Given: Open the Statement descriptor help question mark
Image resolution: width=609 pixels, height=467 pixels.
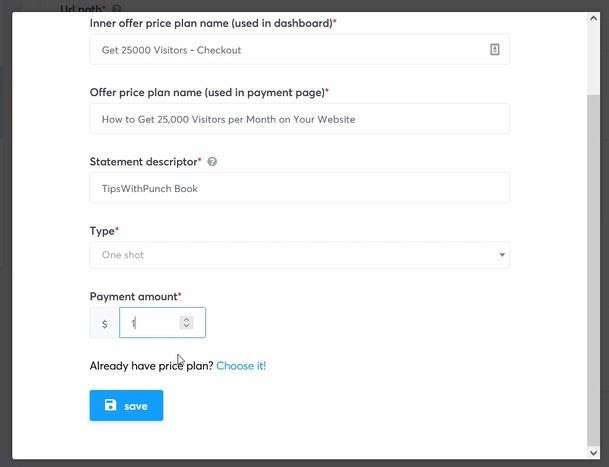Looking at the screenshot, I should click(212, 162).
